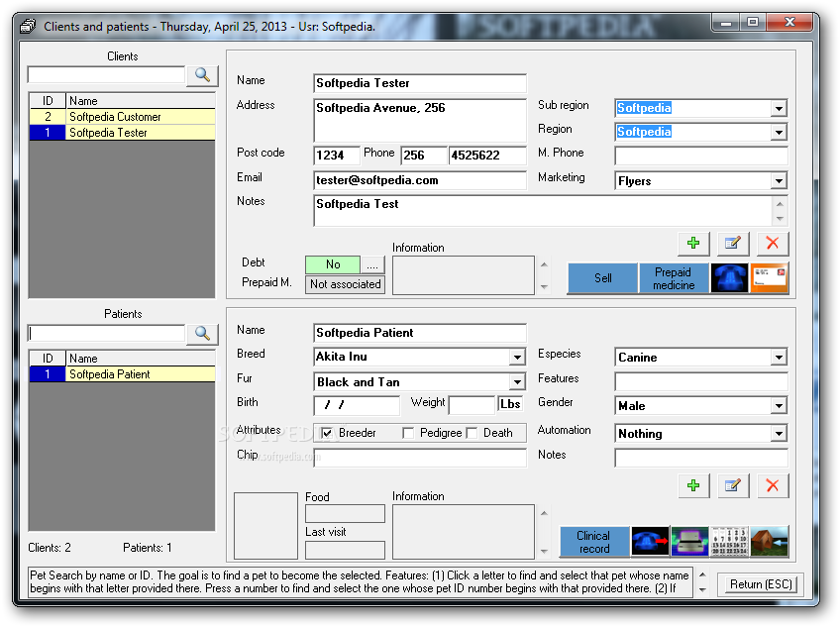840x627 pixels.
Task: Click the Patients list Name column header
Action: click(141, 358)
